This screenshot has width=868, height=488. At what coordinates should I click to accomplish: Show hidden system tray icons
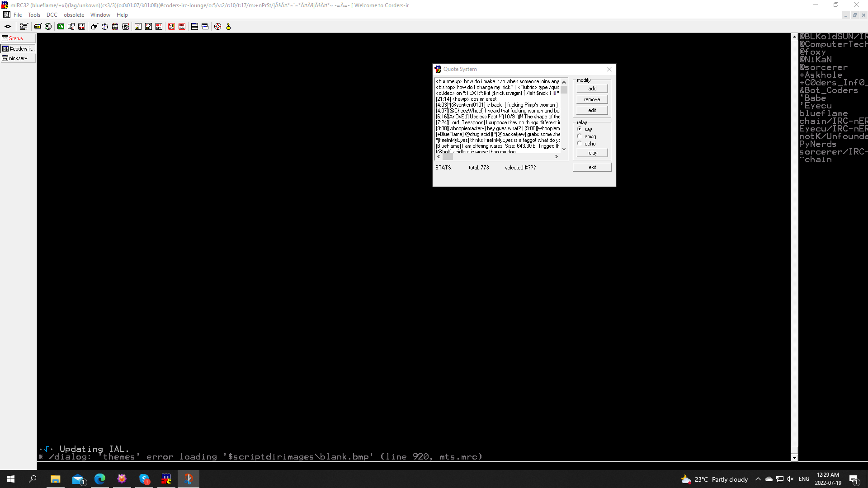758,479
